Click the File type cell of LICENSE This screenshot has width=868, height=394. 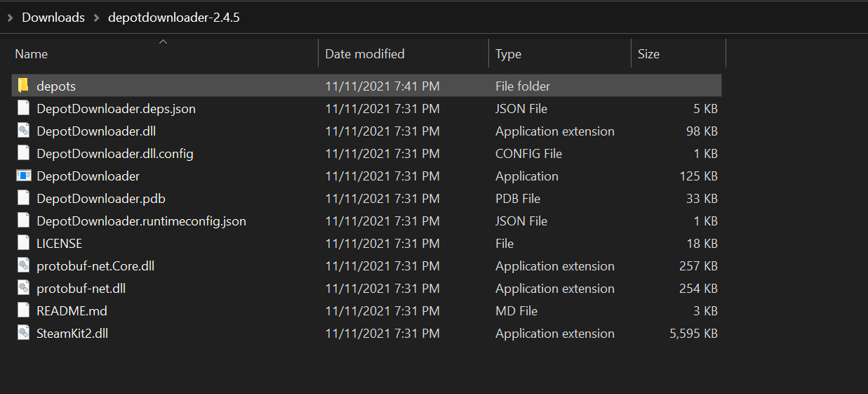point(505,244)
